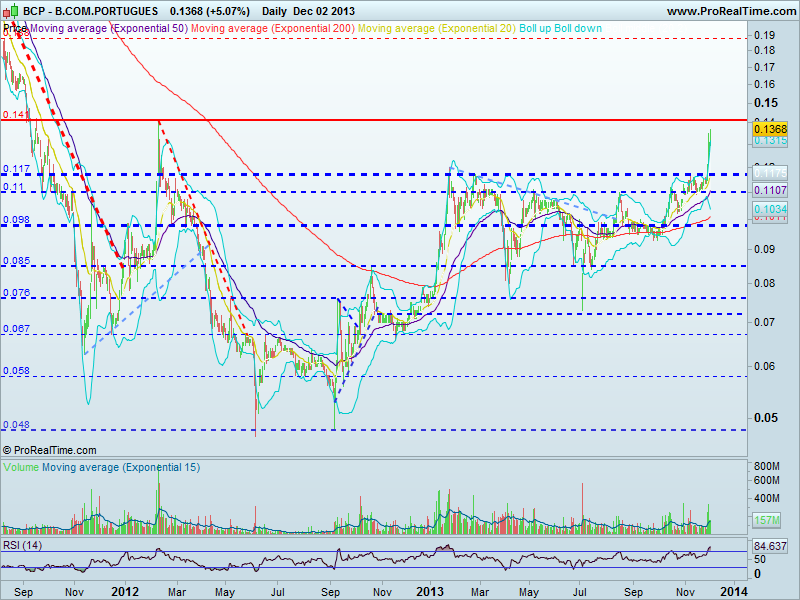Click the 84.637 RSI value tag

point(770,546)
